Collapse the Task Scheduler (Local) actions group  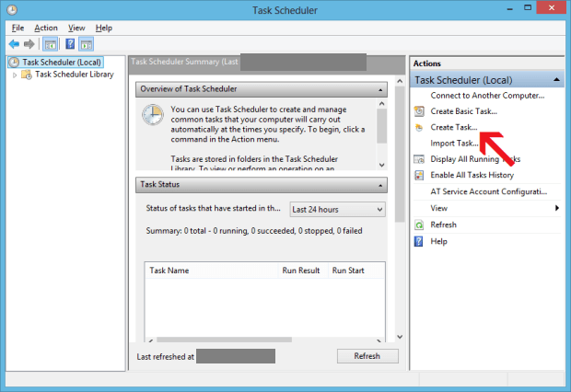[556, 80]
